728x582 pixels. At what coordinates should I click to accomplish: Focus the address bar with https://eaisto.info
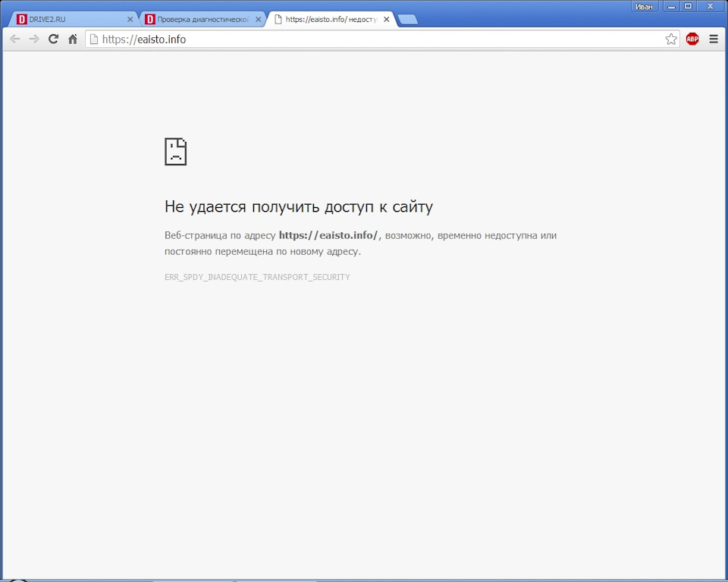coord(379,39)
